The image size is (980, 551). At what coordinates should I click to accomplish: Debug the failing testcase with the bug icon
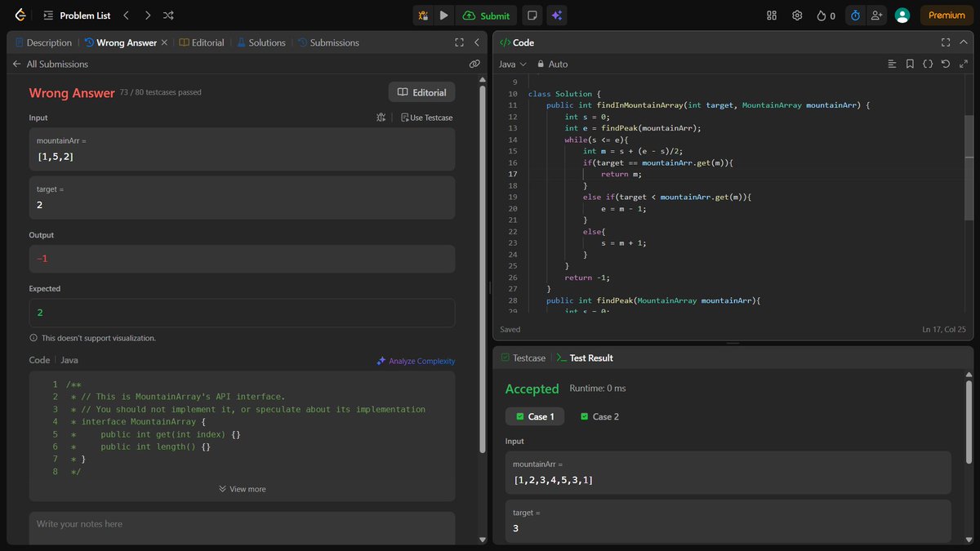pyautogui.click(x=381, y=118)
